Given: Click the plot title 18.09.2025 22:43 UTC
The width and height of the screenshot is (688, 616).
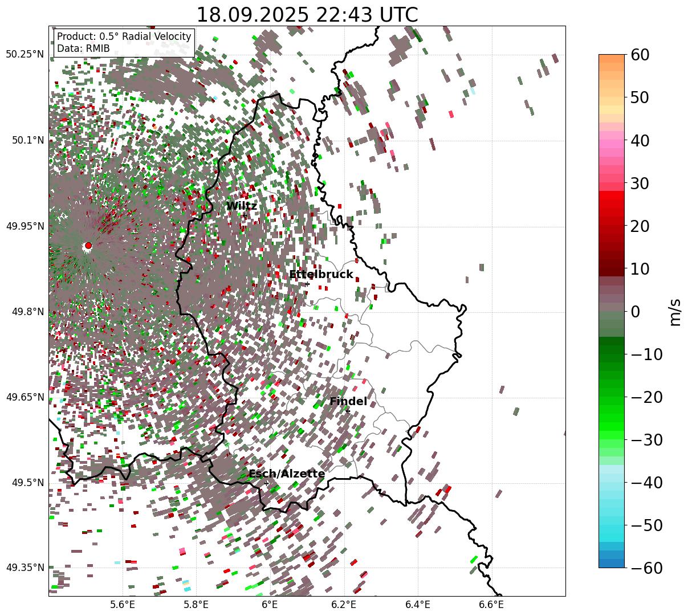Looking at the screenshot, I should 307,15.
